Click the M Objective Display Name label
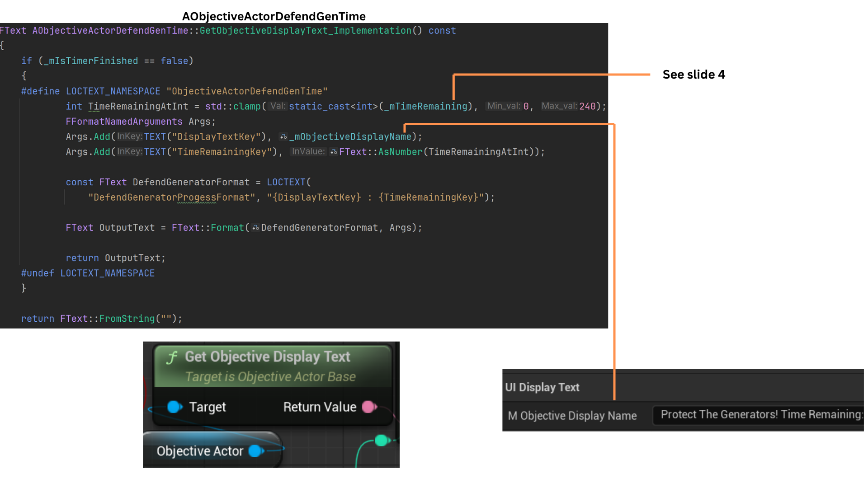The image size is (868, 488). 572,416
